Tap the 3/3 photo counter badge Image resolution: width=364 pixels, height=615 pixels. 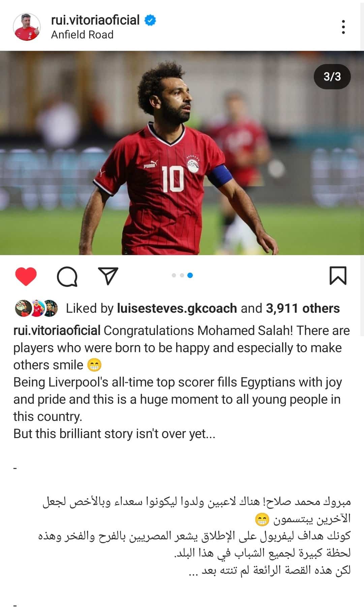[x=332, y=77]
